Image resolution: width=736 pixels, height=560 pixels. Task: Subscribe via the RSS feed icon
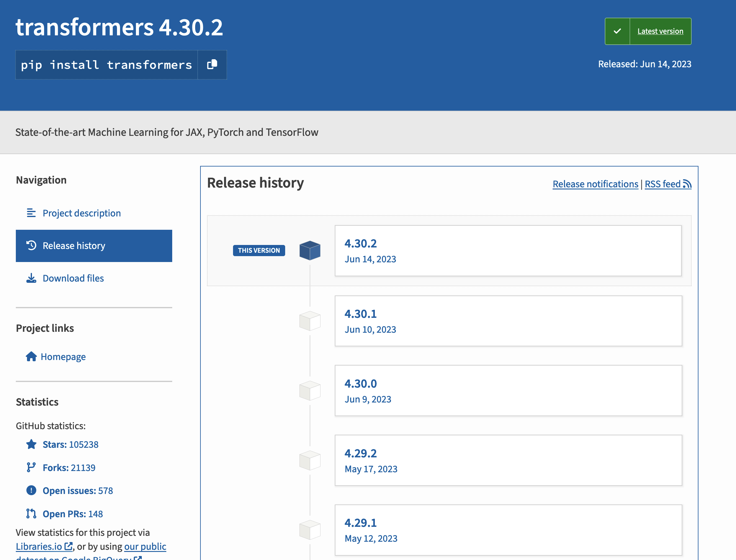point(688,184)
